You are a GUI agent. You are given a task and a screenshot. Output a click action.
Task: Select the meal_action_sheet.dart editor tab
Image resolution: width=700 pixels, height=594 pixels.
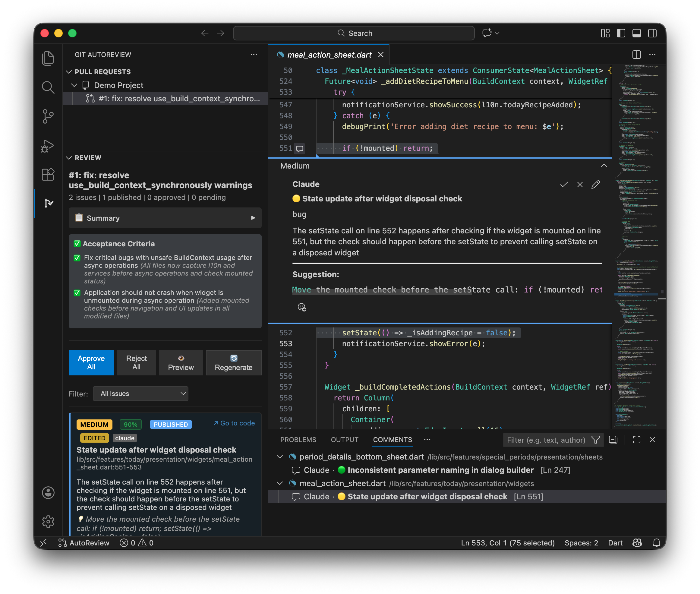[329, 55]
